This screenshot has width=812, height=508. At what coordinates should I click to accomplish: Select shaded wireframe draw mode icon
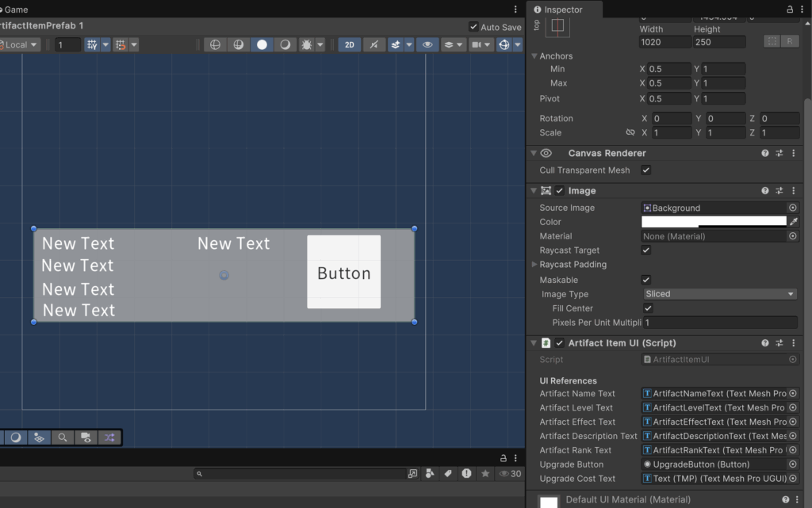(x=238, y=44)
